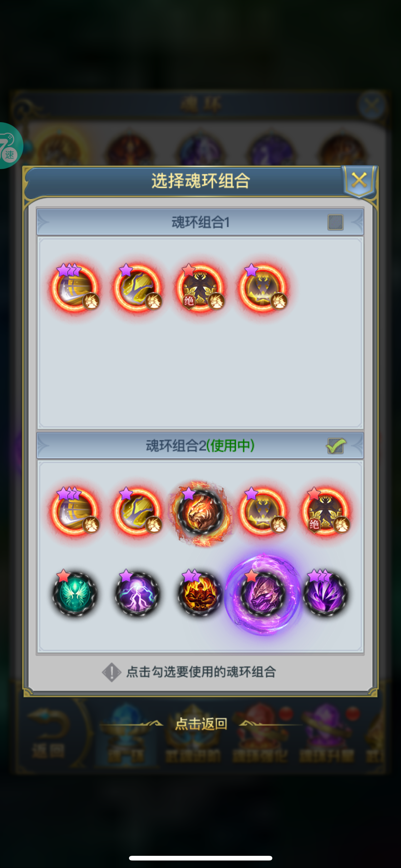
Task: Tap 点击返回 to go back
Action: coord(201,724)
